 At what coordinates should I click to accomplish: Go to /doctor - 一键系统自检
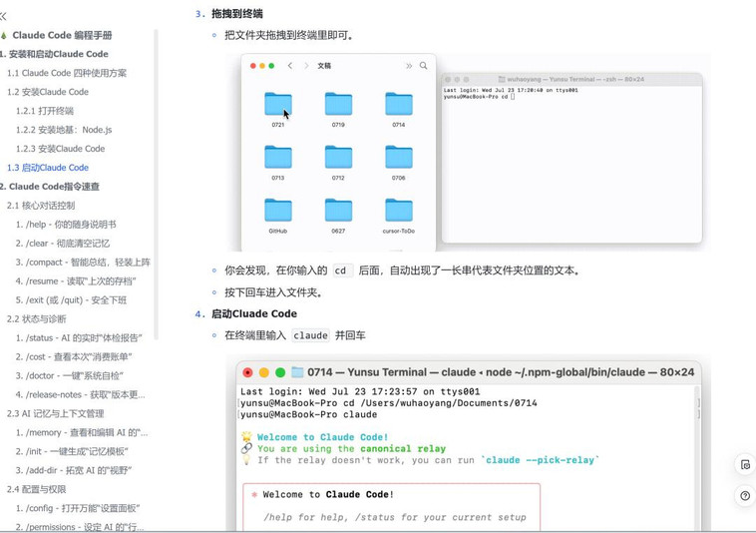(70, 375)
